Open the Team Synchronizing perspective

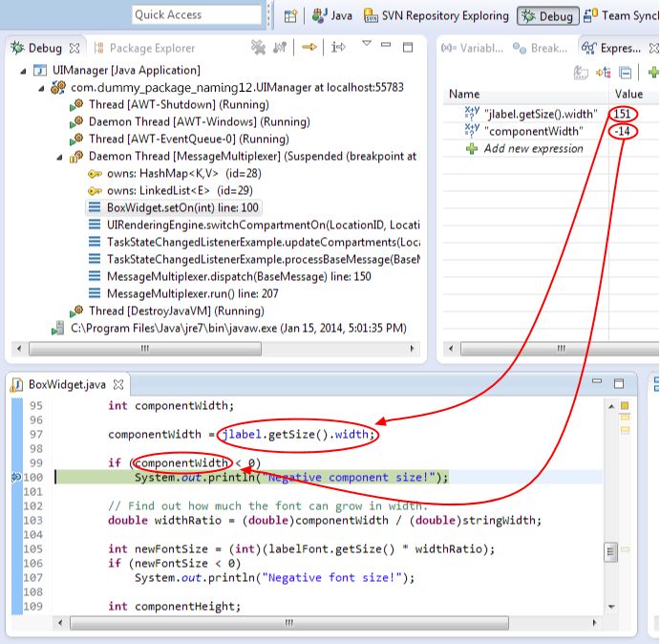coord(621,16)
